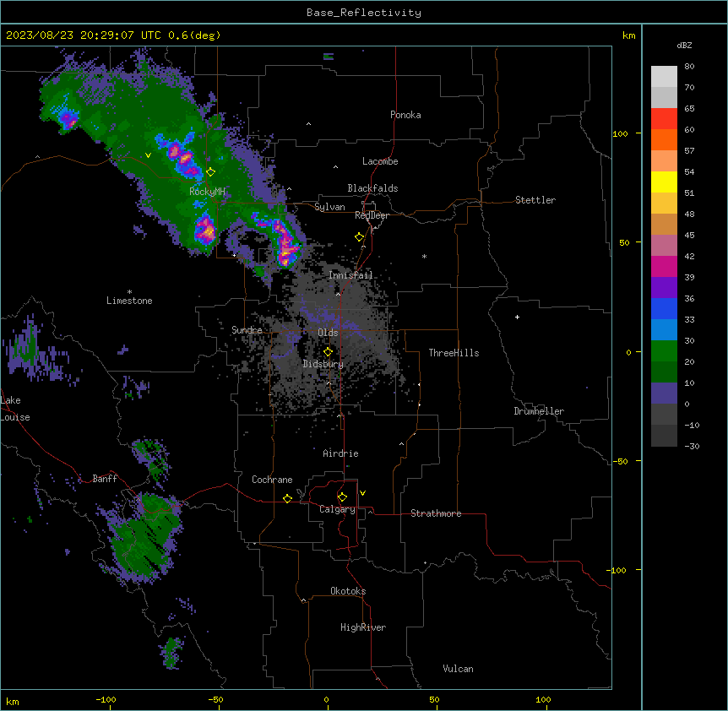The width and height of the screenshot is (728, 711).
Task: Click the 48 value on the dBZ legend
Action: 689,214
